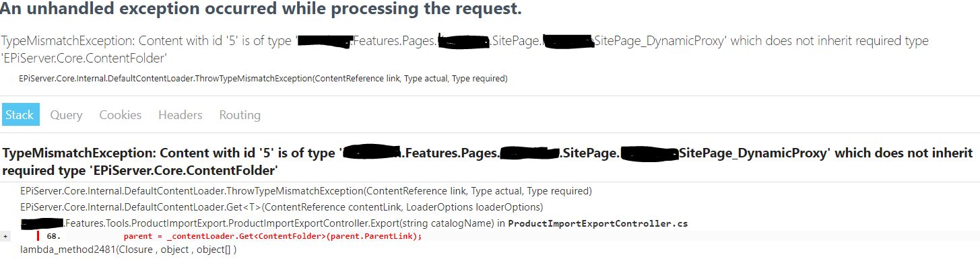Viewport: 980px width, 261px height.
Task: Select the Stack tab
Action: click(20, 115)
